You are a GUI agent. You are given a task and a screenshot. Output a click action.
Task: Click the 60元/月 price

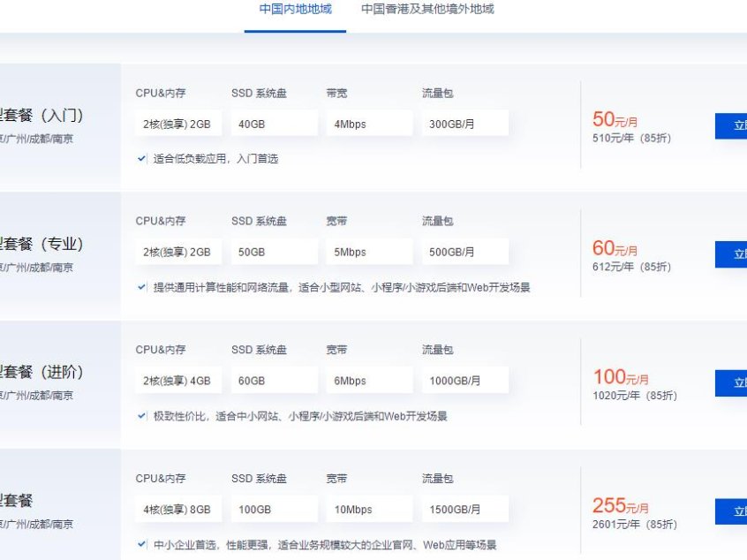coord(615,248)
